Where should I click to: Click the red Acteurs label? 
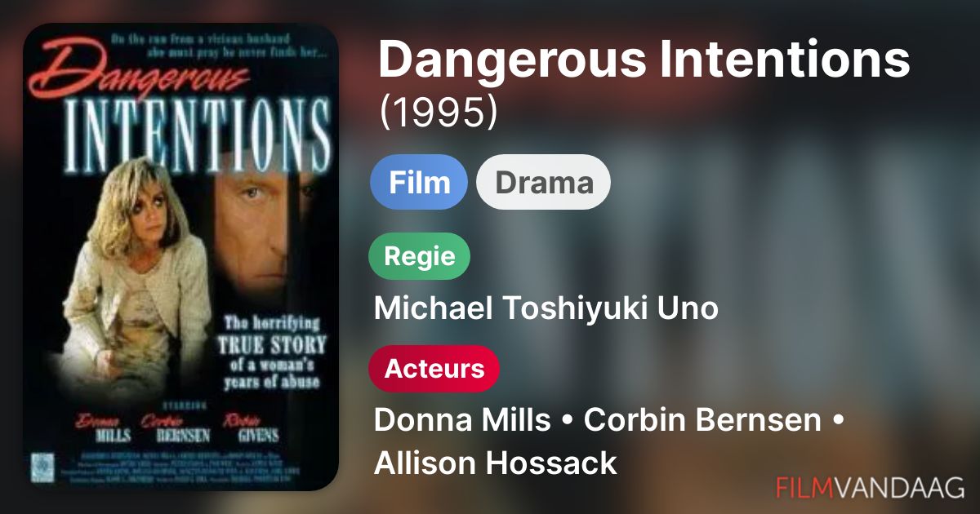click(x=434, y=369)
